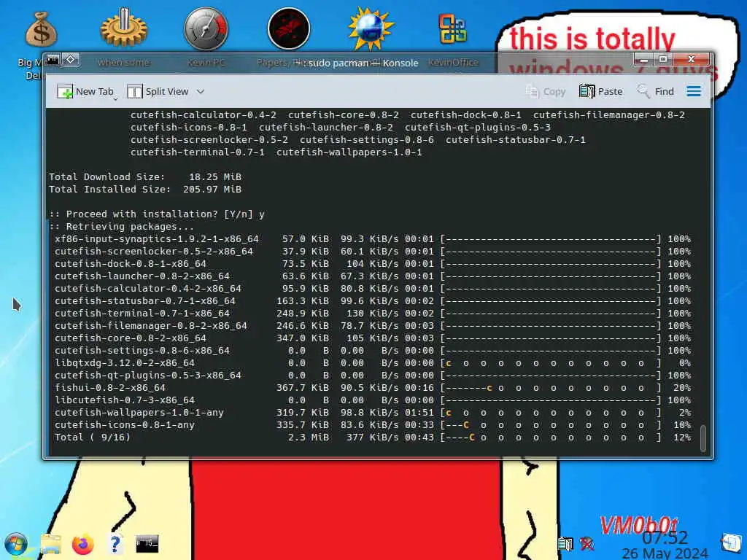Open the question mark help taskbar icon

[115, 544]
